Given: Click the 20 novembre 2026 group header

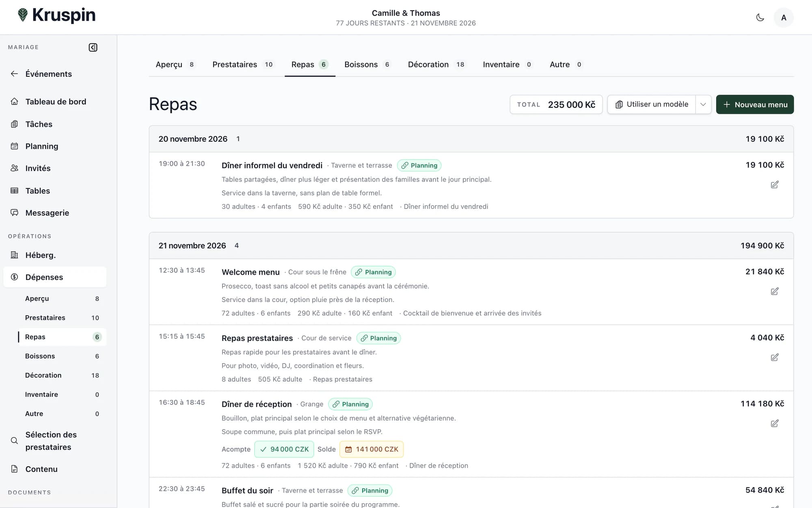Looking at the screenshot, I should coord(471,139).
